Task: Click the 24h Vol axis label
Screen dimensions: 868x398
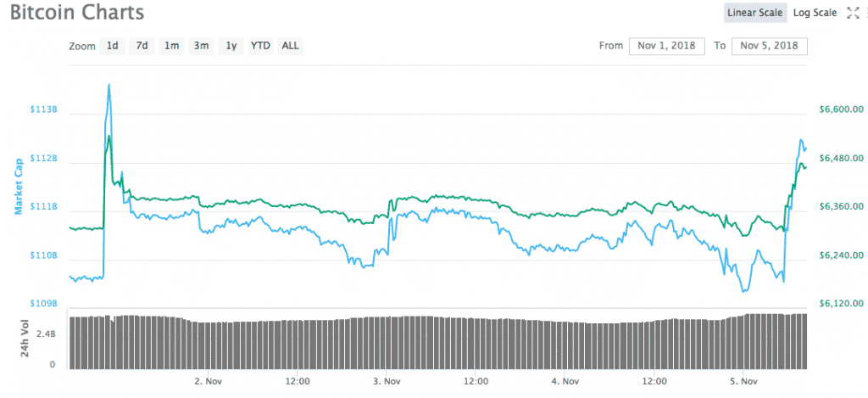Action: 25,338
